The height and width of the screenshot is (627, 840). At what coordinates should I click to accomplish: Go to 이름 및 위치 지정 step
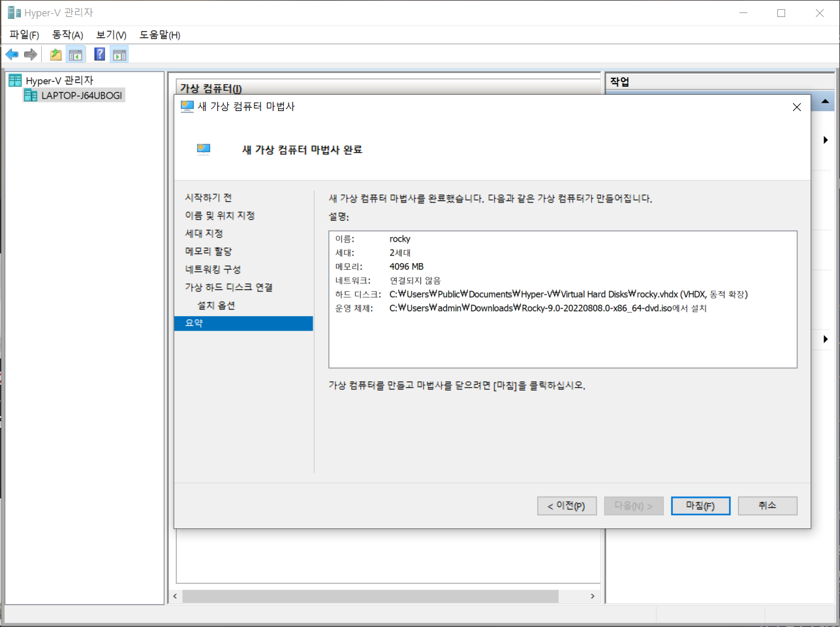[x=220, y=216]
